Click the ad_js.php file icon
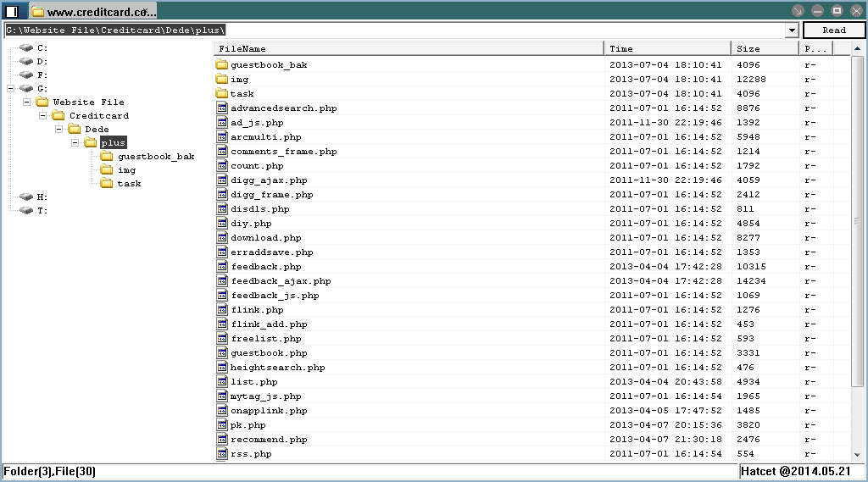Image resolution: width=868 pixels, height=482 pixels. click(222, 122)
